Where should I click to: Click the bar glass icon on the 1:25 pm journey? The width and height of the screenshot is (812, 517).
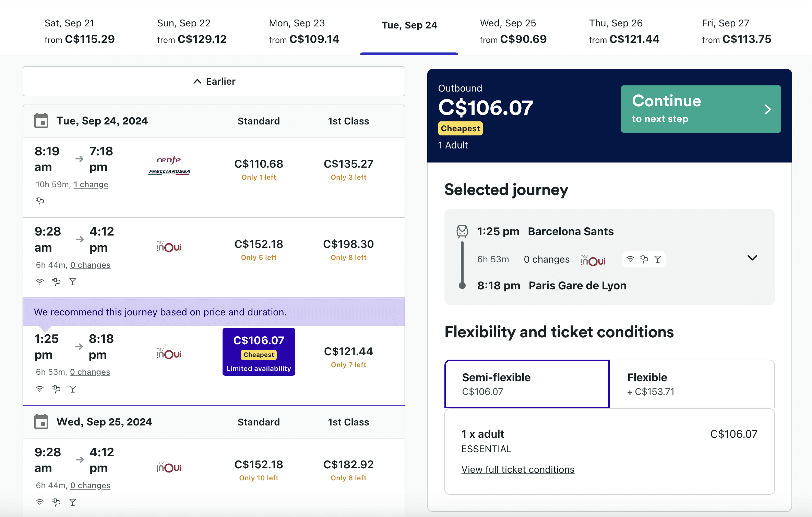(73, 389)
